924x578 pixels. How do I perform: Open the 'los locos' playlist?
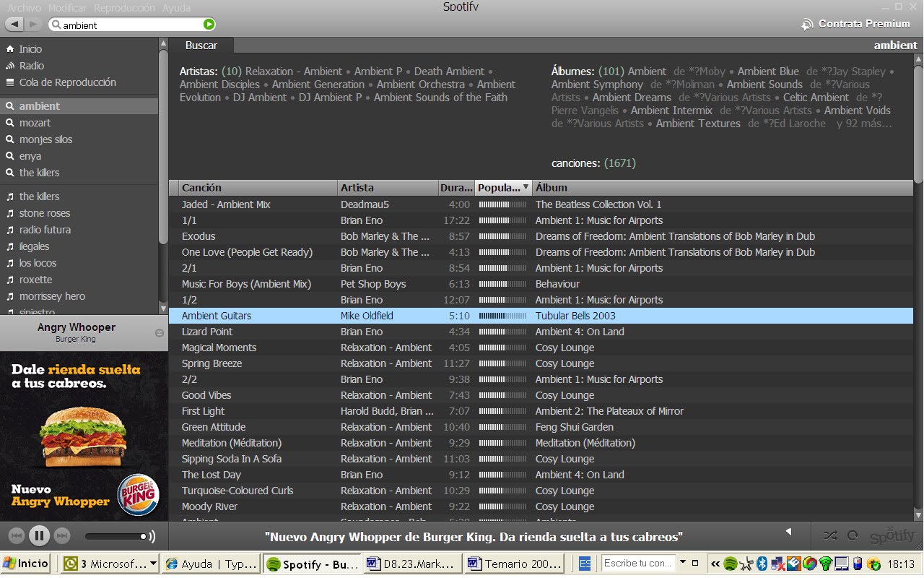[79, 263]
